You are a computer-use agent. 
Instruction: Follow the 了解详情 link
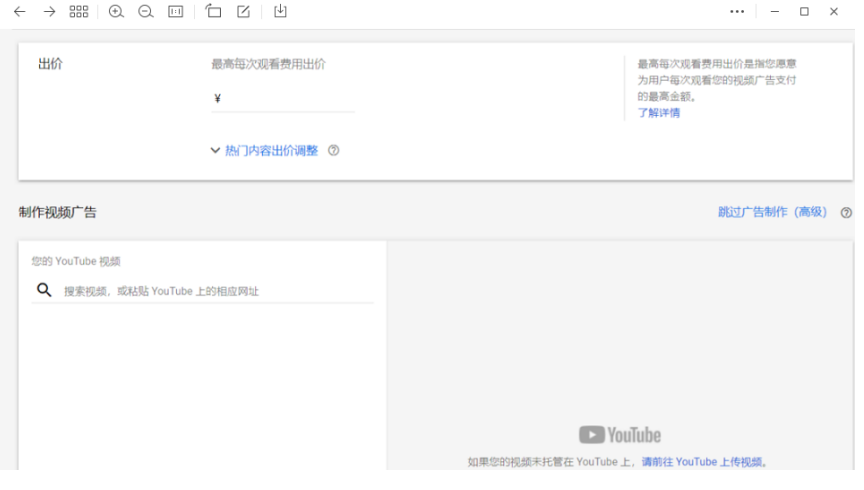[x=659, y=113]
